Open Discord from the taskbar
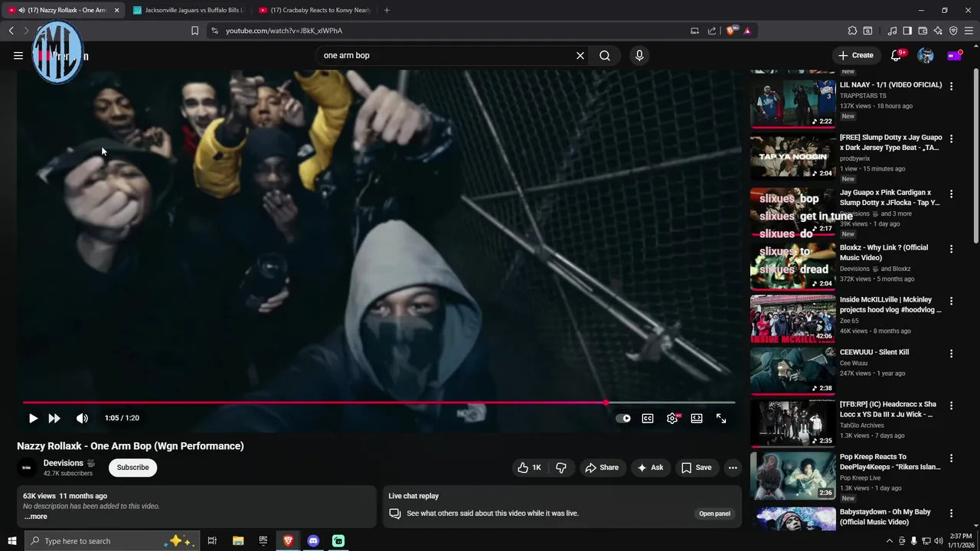Screen dimensions: 980x551 (313, 541)
